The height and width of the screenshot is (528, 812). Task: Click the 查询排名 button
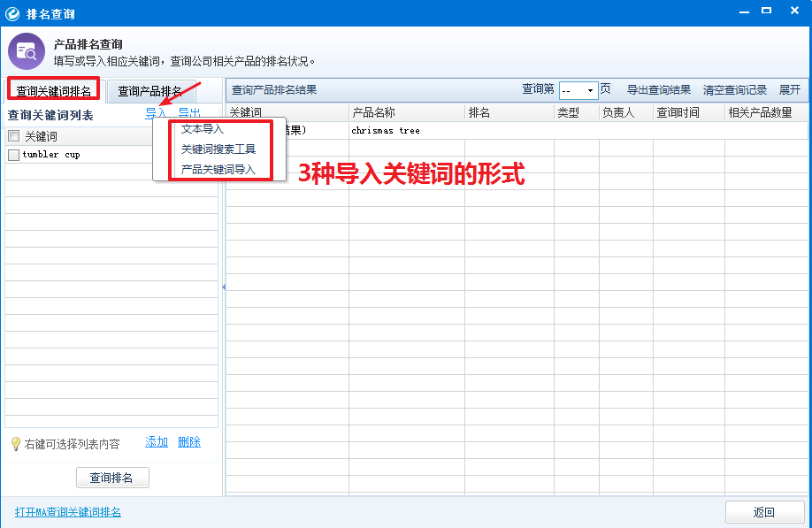tap(111, 477)
